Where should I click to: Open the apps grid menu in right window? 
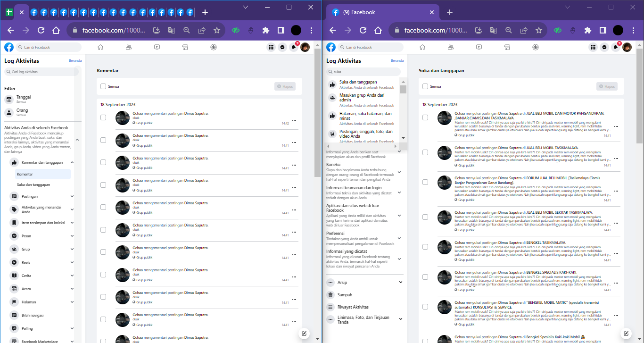[x=593, y=47]
